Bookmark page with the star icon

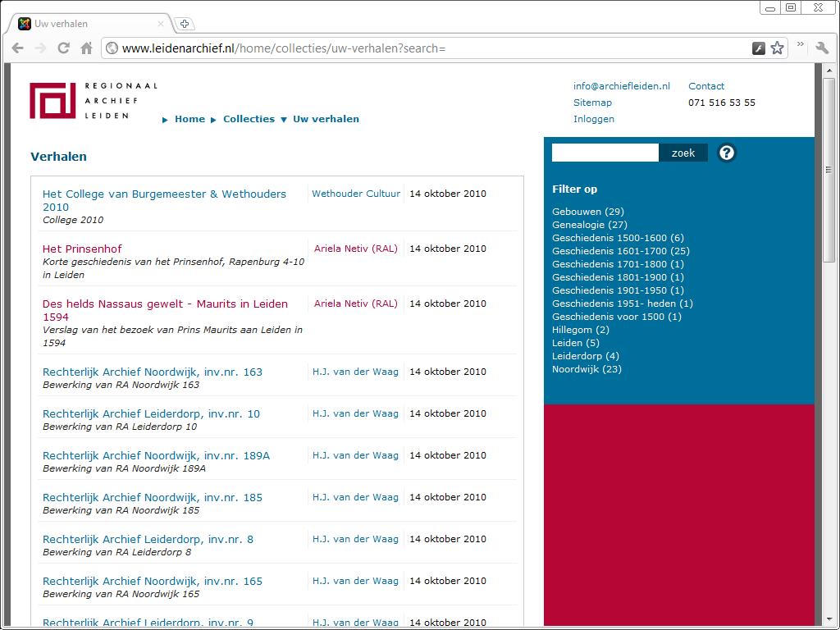point(777,48)
